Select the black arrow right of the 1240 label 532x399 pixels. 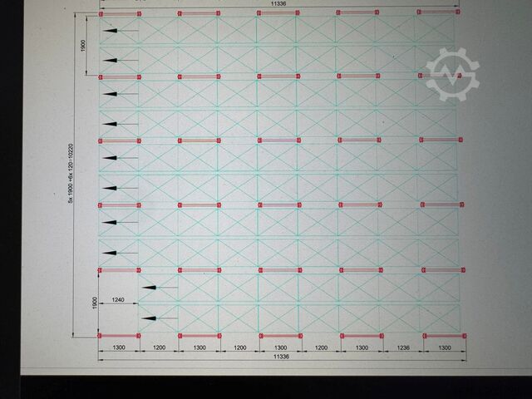(x=160, y=288)
